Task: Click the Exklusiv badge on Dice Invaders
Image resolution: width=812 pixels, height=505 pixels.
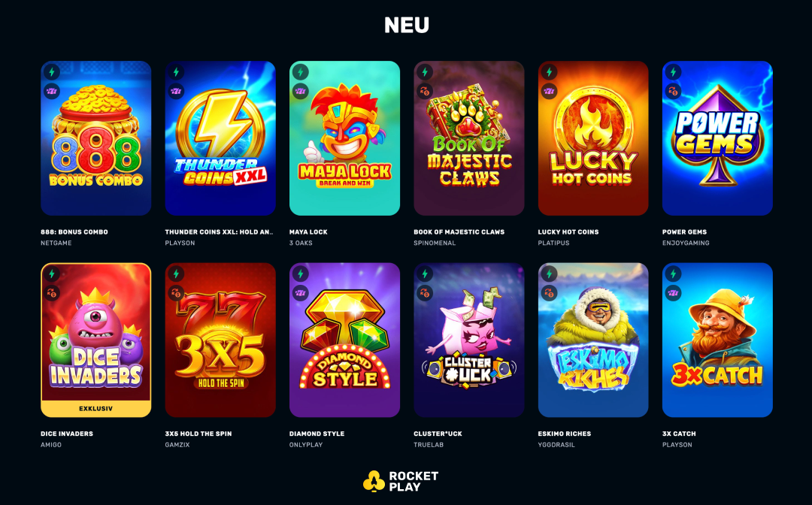Action: 95,409
